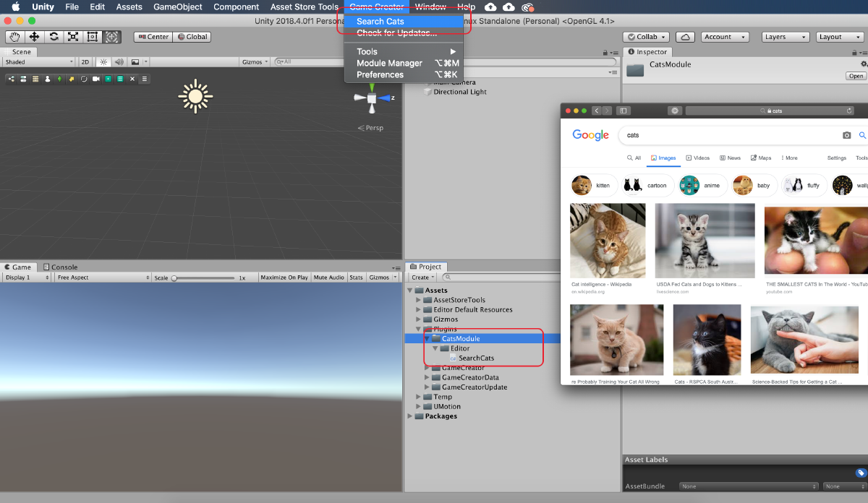This screenshot has height=503, width=868.
Task: Open the Display 1 dropdown
Action: pyautogui.click(x=27, y=278)
